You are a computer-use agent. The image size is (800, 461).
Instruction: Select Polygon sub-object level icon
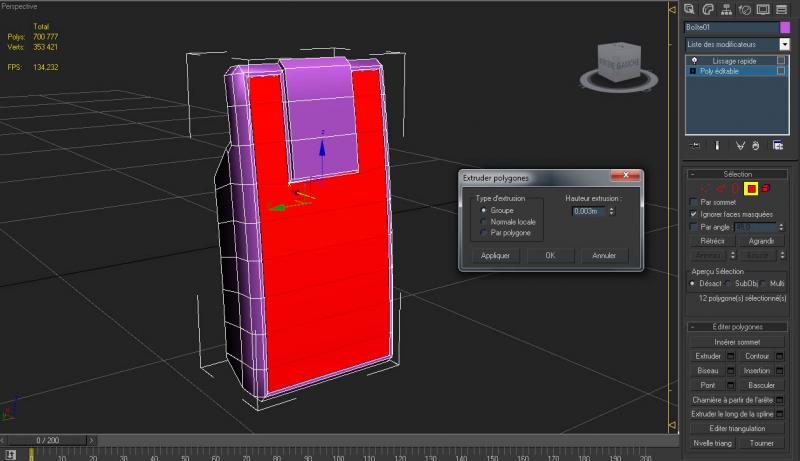(x=751, y=189)
